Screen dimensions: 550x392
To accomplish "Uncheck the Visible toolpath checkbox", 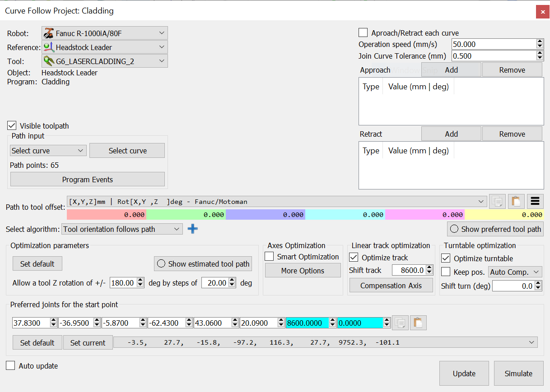I will (x=12, y=126).
